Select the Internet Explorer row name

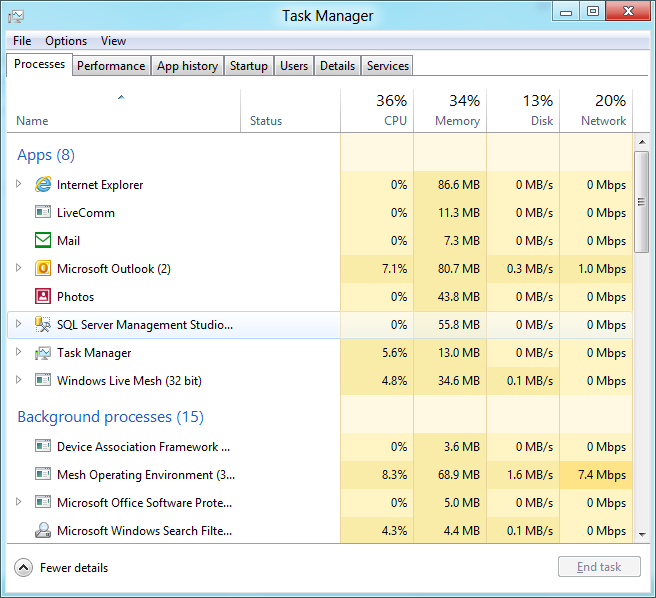(100, 185)
